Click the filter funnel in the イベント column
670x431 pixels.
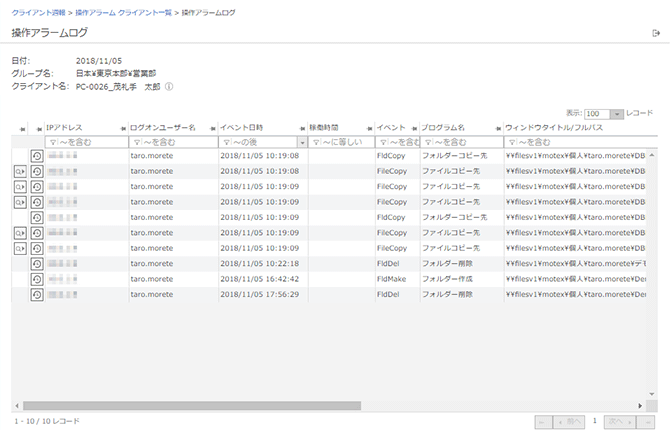pyautogui.click(x=382, y=143)
